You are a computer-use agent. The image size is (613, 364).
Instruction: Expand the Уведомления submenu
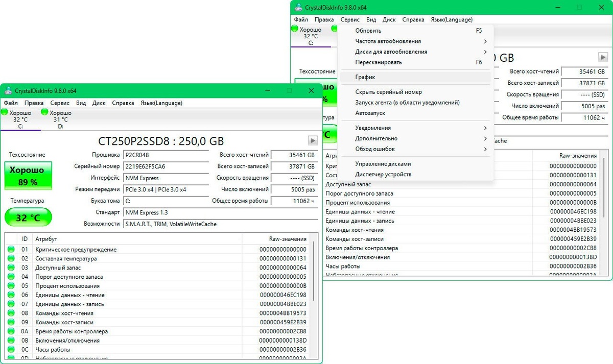pyautogui.click(x=415, y=128)
